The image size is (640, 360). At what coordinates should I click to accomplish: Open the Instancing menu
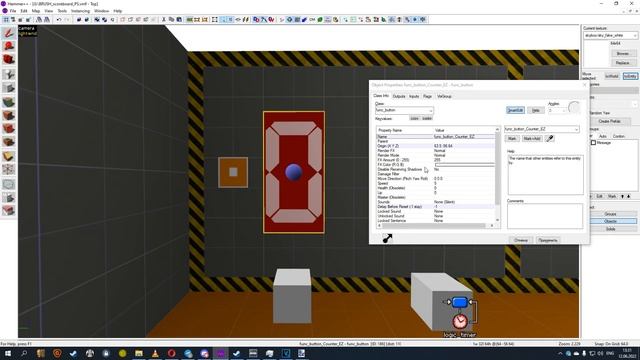coord(80,11)
